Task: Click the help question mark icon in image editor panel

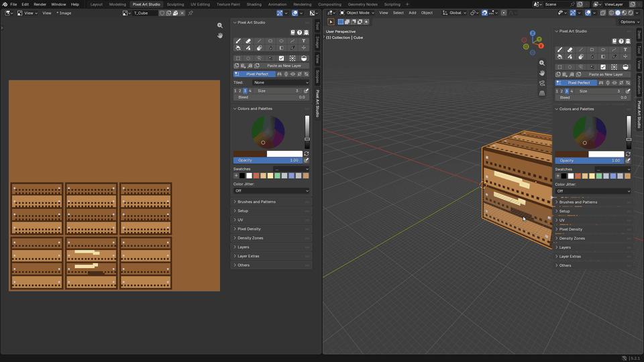Action: [299, 32]
